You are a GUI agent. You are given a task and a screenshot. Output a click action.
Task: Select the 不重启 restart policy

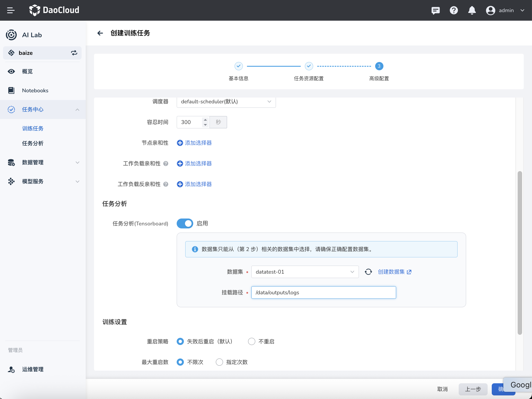pos(251,341)
